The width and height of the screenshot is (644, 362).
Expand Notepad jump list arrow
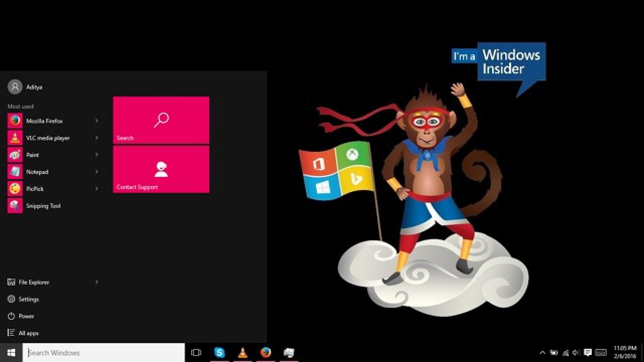coord(97,172)
